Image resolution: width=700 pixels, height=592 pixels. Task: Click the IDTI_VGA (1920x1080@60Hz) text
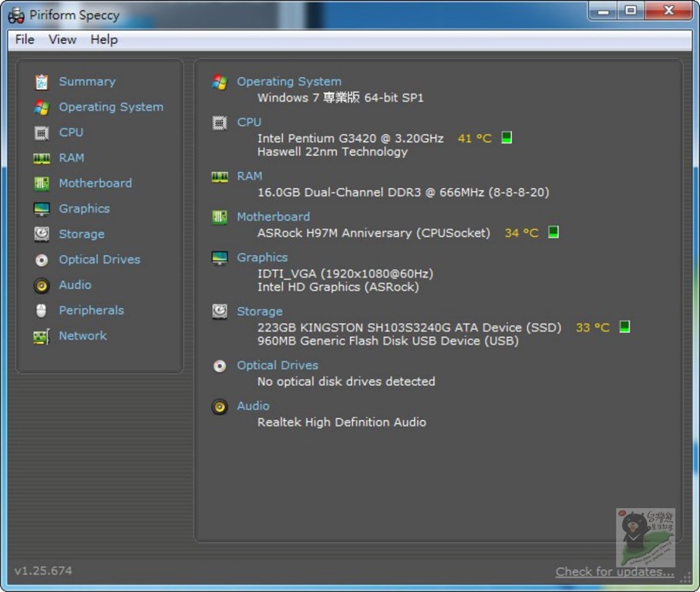click(345, 274)
